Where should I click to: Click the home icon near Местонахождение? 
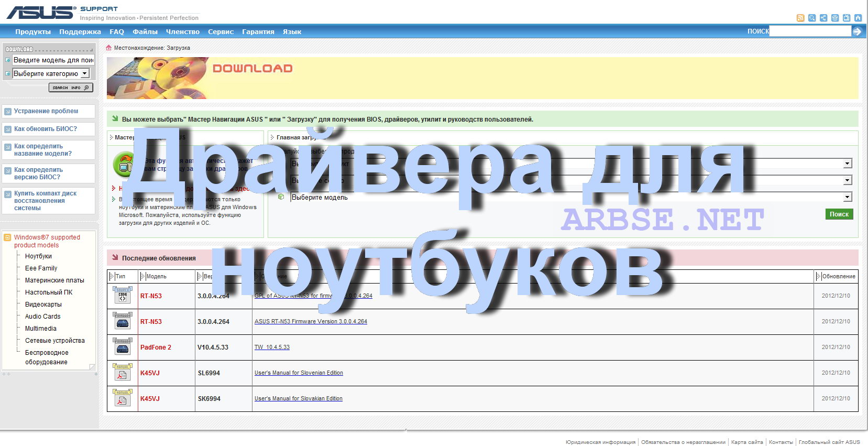tap(109, 48)
